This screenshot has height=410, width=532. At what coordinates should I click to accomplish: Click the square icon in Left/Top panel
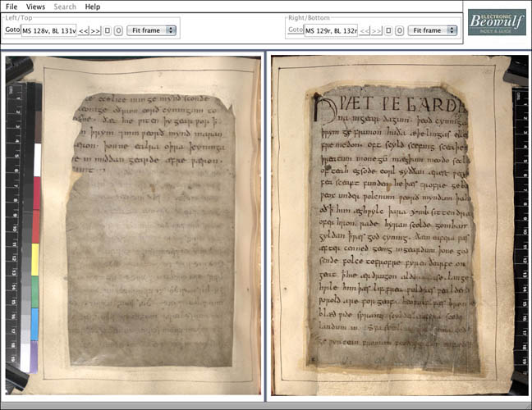(x=108, y=30)
